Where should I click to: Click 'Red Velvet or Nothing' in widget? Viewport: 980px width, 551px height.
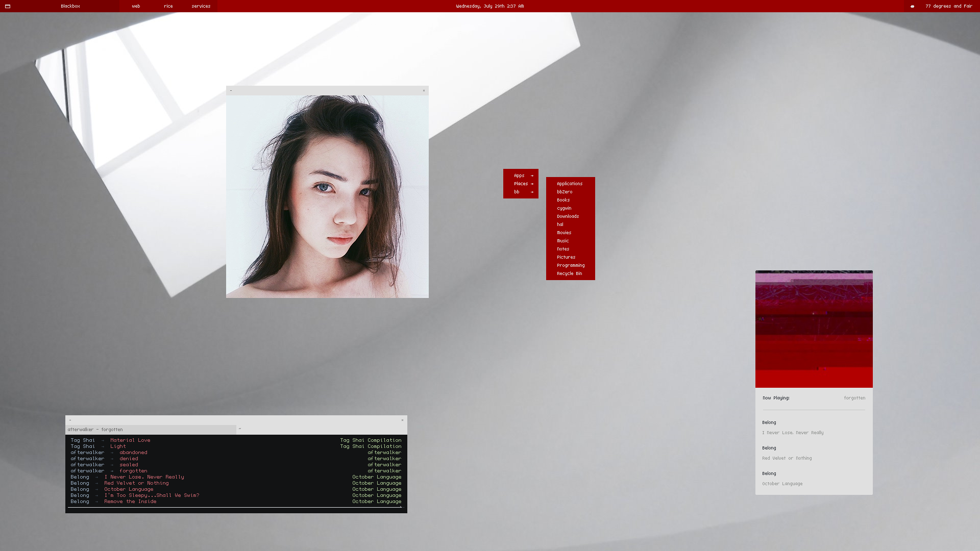pyautogui.click(x=787, y=458)
